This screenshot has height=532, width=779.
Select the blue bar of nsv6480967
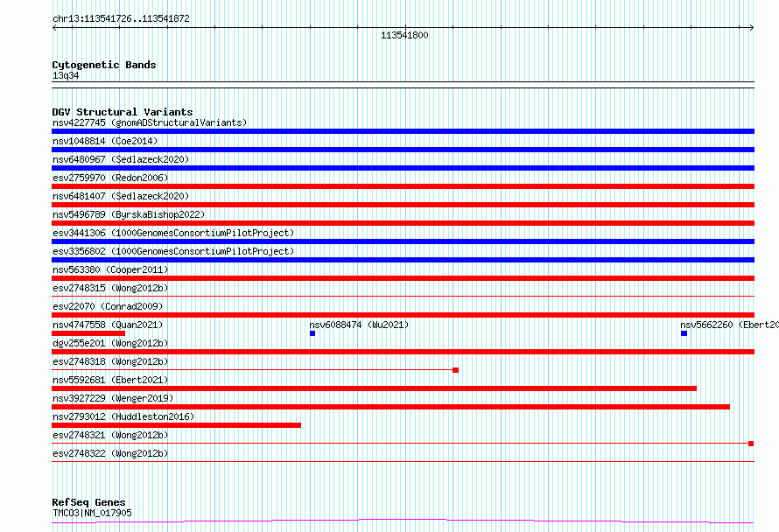(x=403, y=168)
